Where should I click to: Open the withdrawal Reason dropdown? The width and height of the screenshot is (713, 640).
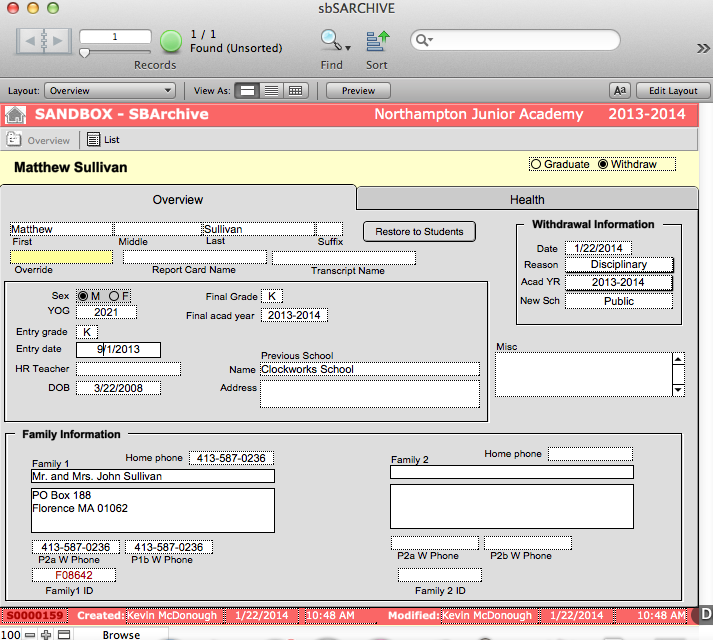tap(618, 265)
